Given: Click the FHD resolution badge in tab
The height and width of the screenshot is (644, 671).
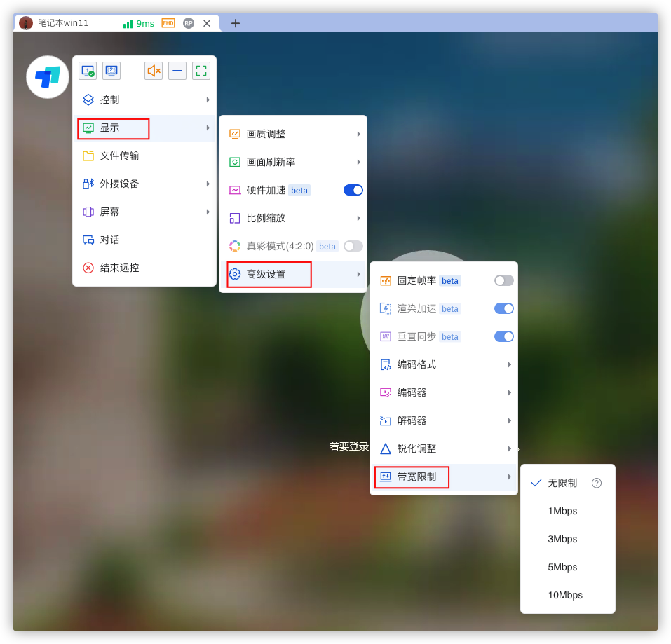Looking at the screenshot, I should click(168, 23).
